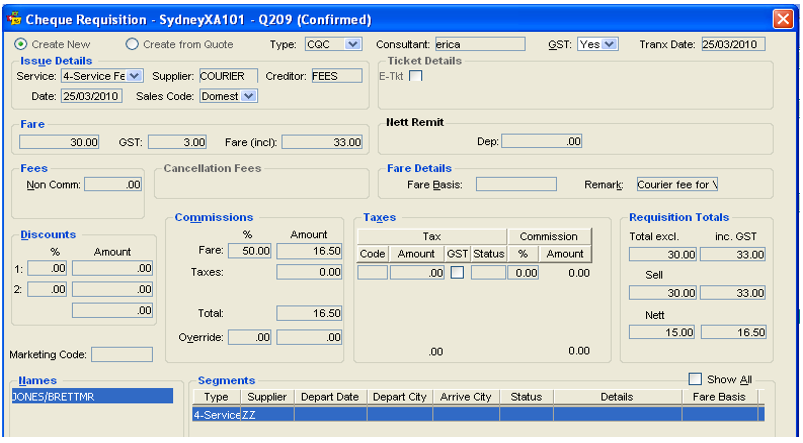Click the Taxes grid Commission header

549,237
